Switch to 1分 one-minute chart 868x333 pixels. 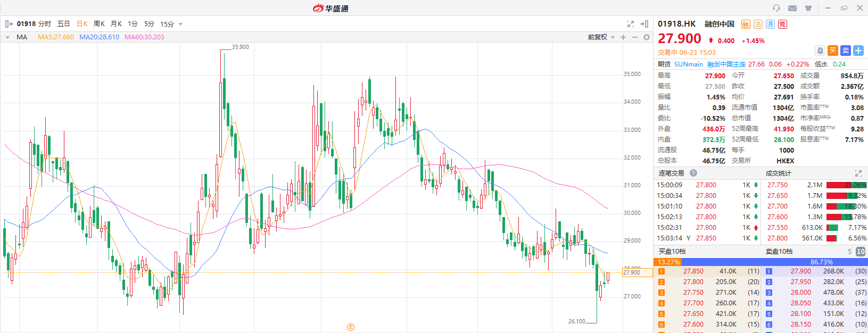(133, 24)
